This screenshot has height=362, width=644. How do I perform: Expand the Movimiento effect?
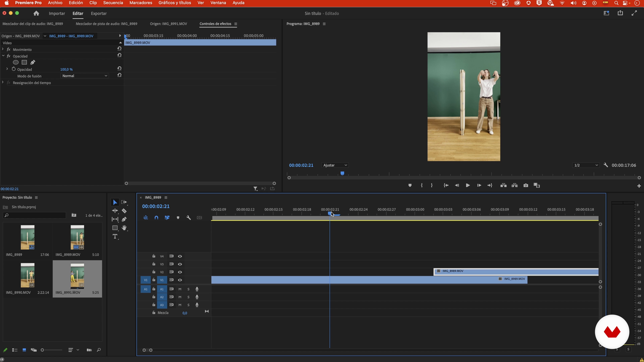(3, 49)
